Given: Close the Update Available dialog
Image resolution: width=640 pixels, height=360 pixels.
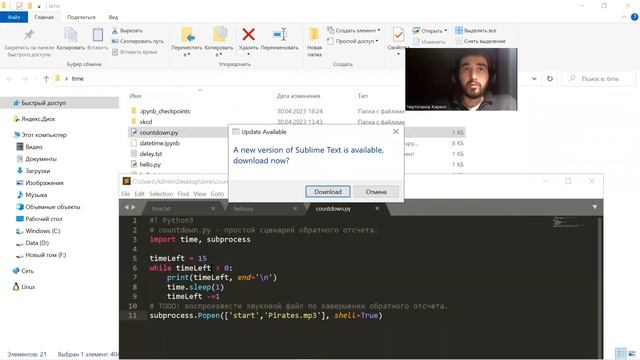Looking at the screenshot, I should click(x=396, y=131).
